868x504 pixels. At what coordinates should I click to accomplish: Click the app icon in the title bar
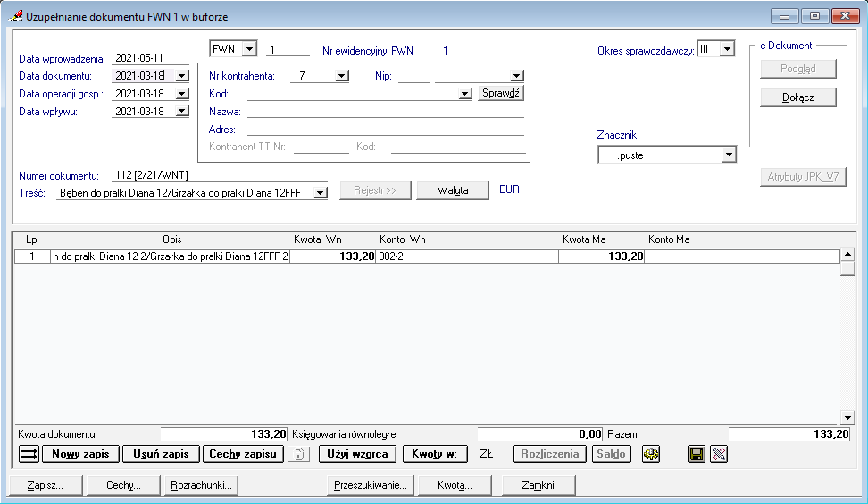pos(14,16)
